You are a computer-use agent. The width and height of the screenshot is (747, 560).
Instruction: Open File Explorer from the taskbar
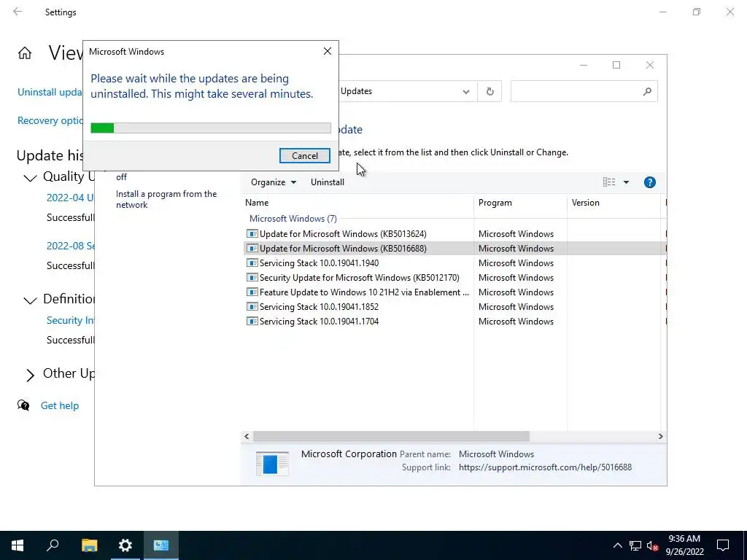[89, 545]
